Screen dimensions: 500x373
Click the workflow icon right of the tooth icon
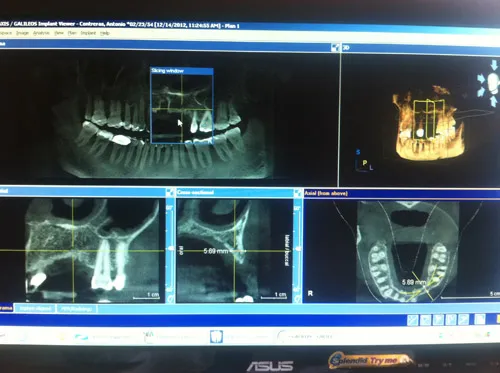point(282,336)
